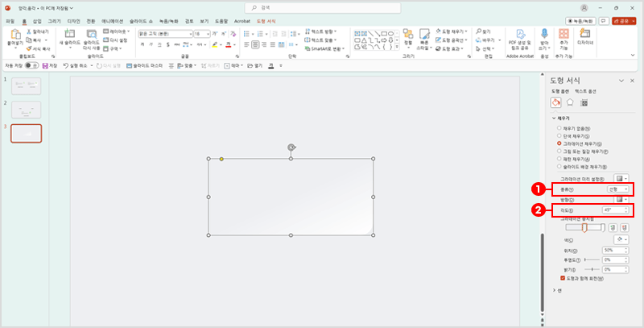
Task: Select 단색 채우기 radio button
Action: (559, 136)
